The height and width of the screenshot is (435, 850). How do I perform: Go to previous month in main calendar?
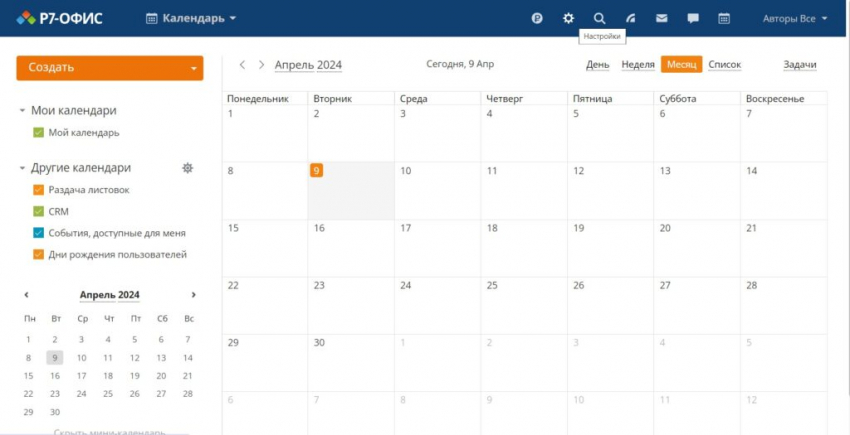point(242,65)
